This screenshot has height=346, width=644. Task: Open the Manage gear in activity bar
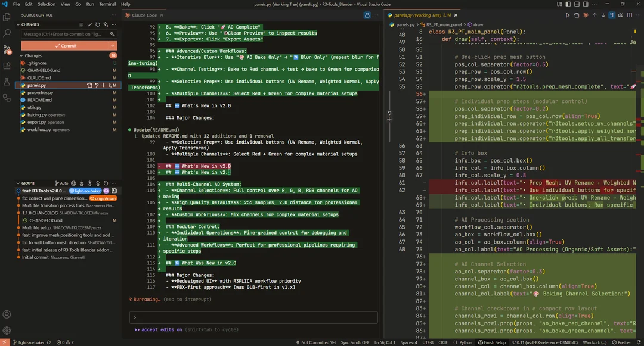point(7,331)
